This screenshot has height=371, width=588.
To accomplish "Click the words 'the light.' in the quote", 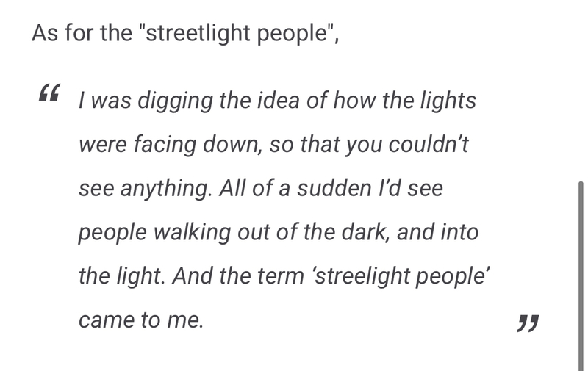I will (x=121, y=276).
